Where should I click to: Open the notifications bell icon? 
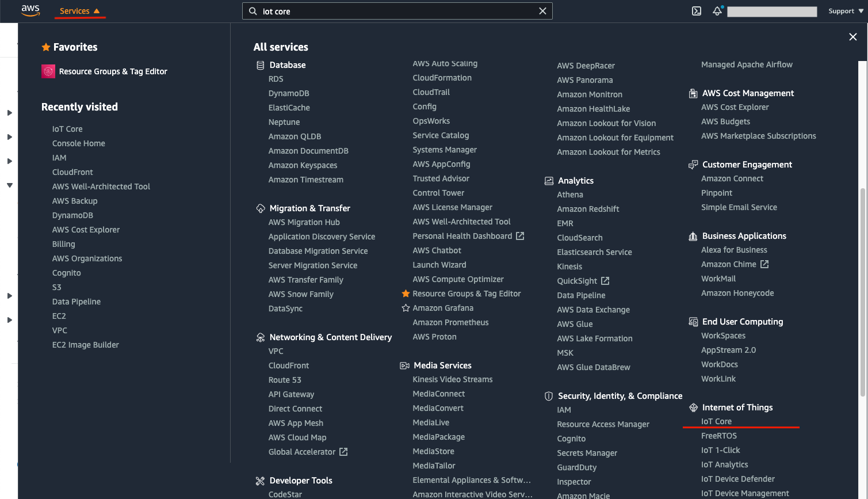[x=717, y=11]
